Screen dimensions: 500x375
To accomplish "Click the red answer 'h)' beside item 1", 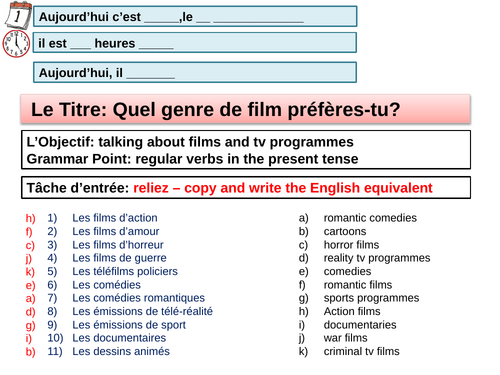I will pyautogui.click(x=30, y=218).
